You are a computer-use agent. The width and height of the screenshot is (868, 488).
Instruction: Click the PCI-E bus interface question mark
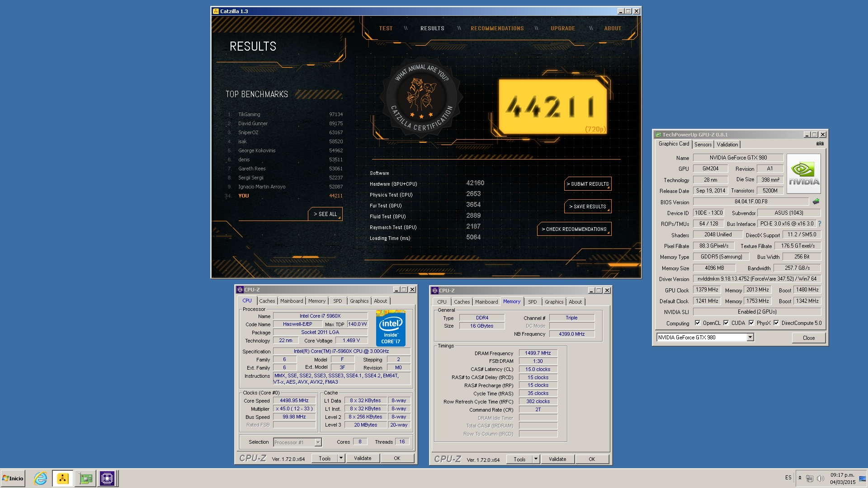tap(819, 224)
